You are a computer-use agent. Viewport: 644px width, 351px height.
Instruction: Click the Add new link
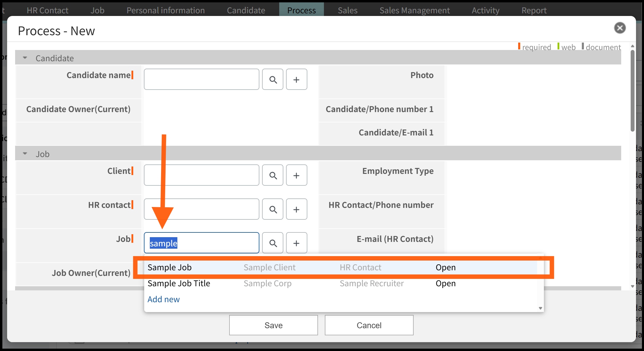pos(163,299)
